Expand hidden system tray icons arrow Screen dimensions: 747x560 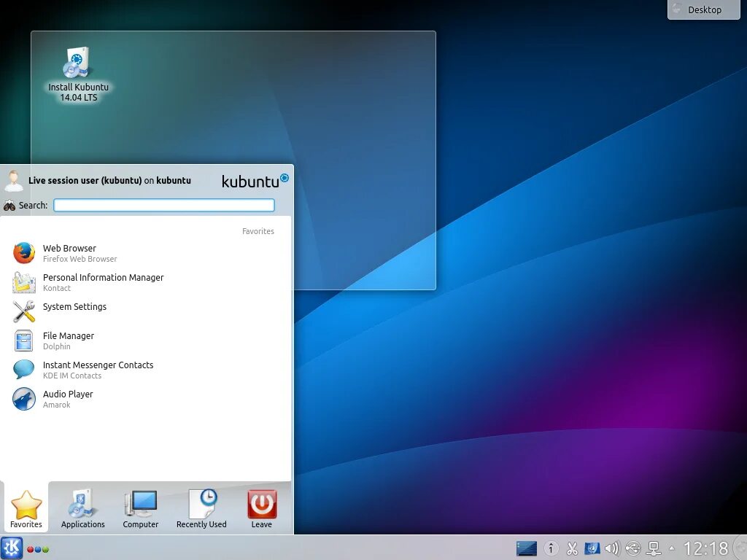coord(672,548)
